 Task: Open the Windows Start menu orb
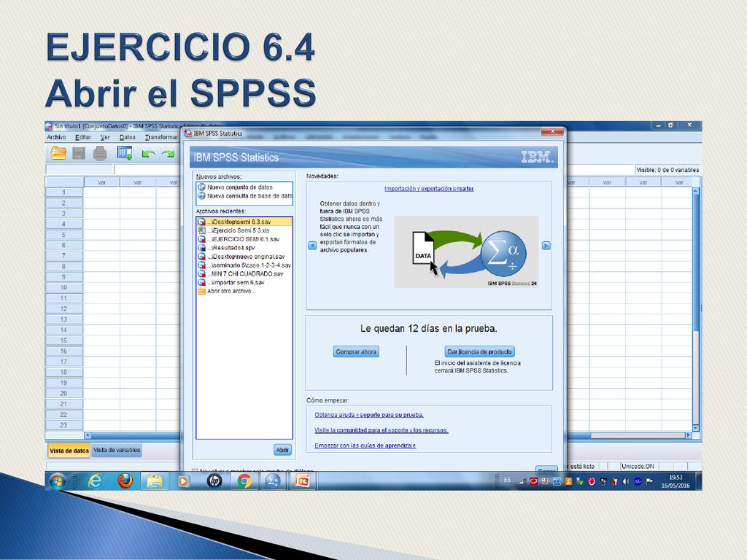point(58,481)
